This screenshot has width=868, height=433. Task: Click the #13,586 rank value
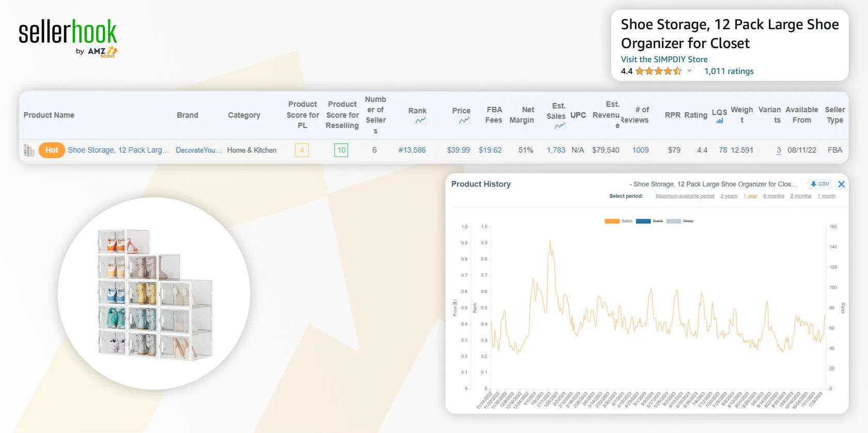tap(412, 150)
